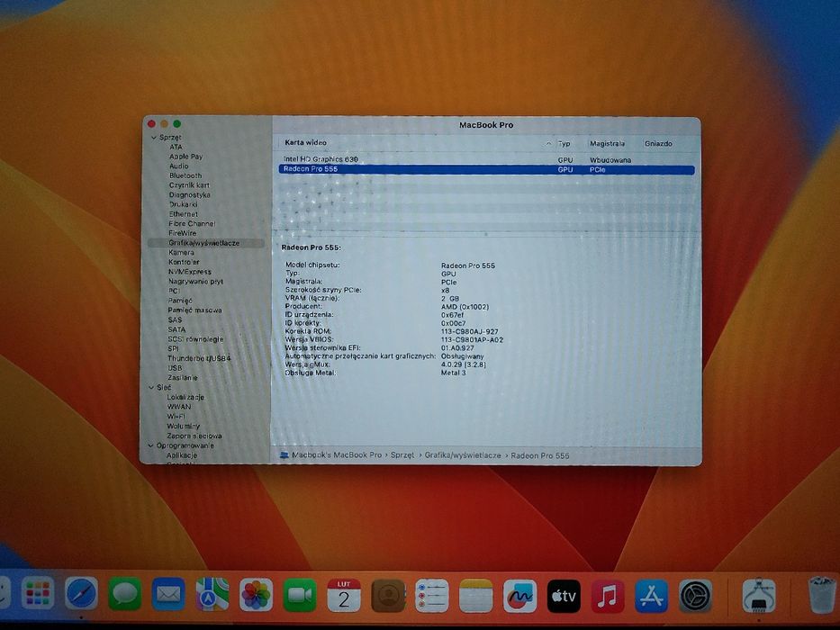
Task: Collapse the Oprogramowanie section
Action: click(x=150, y=445)
